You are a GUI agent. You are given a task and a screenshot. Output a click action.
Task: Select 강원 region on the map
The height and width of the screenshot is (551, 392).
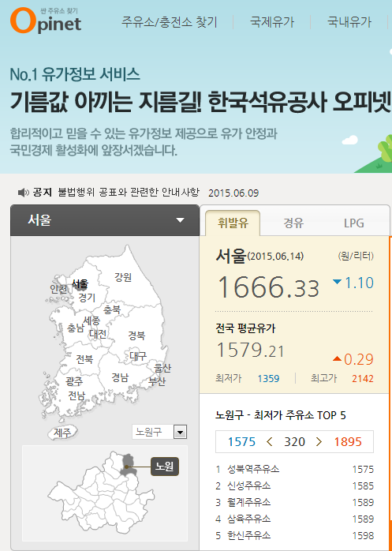[123, 277]
